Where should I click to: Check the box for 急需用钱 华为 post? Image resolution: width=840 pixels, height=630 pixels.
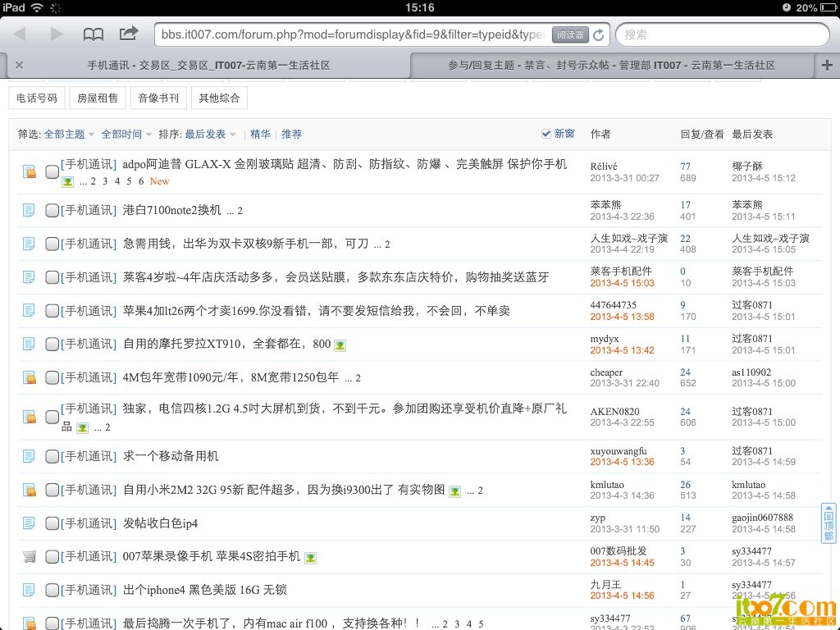coord(52,244)
